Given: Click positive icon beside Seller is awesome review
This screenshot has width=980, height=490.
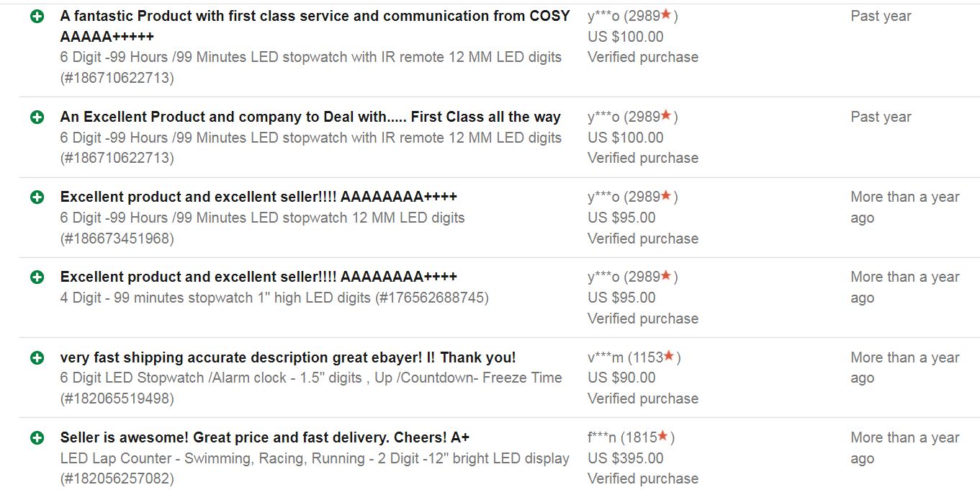Looking at the screenshot, I should pyautogui.click(x=37, y=437).
